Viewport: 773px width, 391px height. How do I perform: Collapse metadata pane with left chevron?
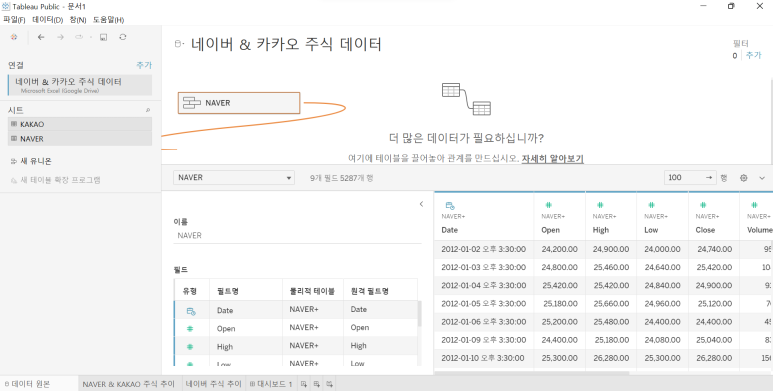click(x=421, y=204)
